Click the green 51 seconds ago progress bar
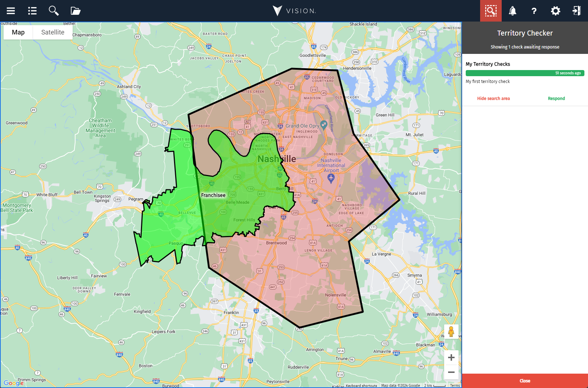588x388 pixels. click(x=525, y=73)
